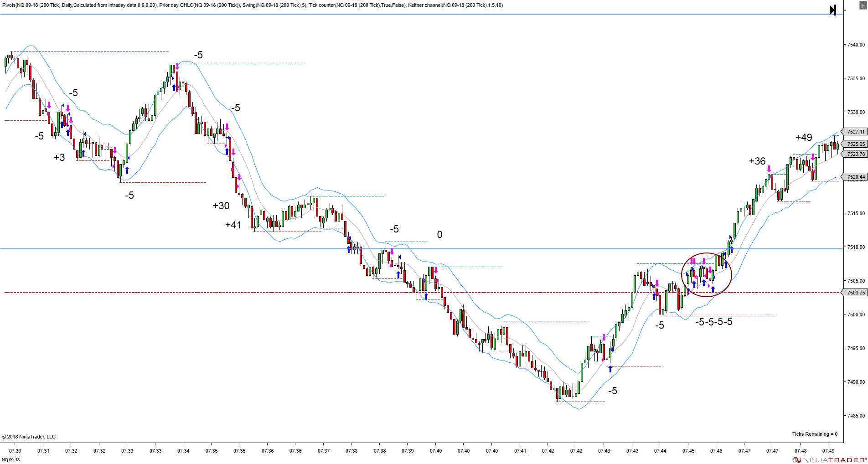This screenshot has height=464, width=868.
Task: Select the 7523.78 price marker
Action: [x=855, y=154]
